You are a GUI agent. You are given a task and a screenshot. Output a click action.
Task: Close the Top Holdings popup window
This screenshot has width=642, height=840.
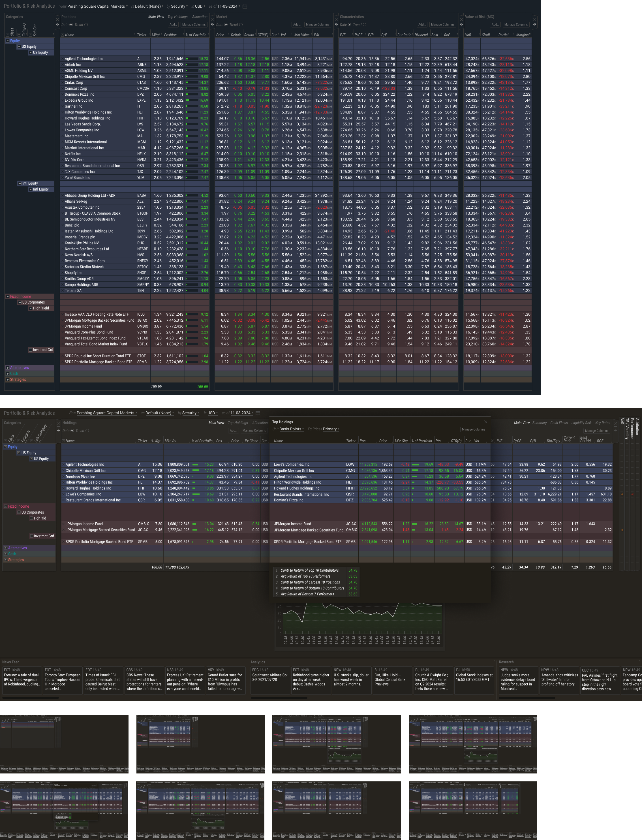[x=486, y=422]
